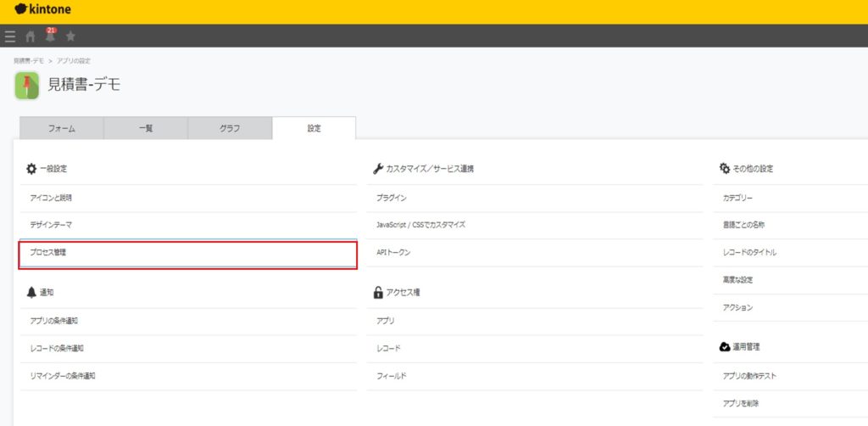Viewport: 868px width, 426px height.
Task: Open レコード access permission setting
Action: coord(534,349)
